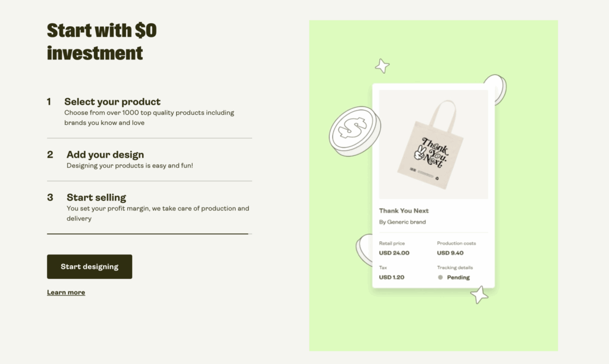Click the step number 1
The image size is (609, 364).
49,102
